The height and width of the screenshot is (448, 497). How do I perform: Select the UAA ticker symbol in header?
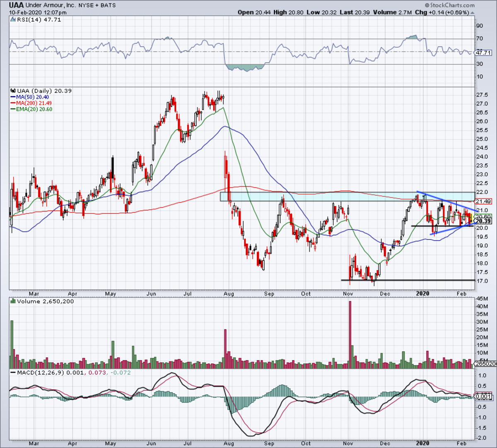pos(16,5)
